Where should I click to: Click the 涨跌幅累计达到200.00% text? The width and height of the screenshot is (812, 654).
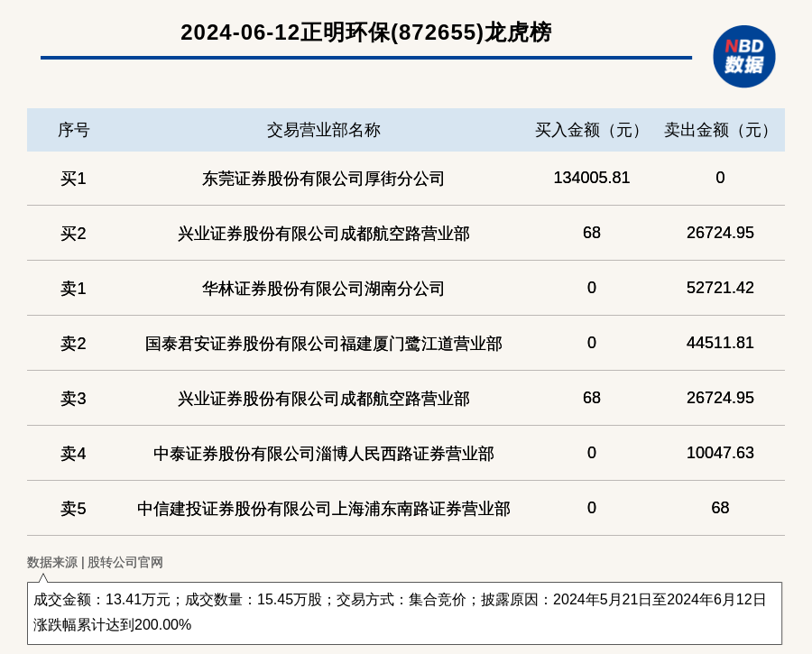[113, 624]
